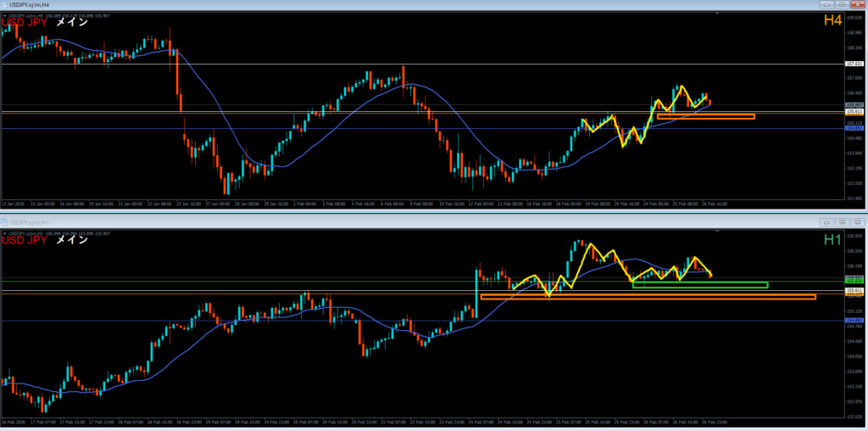868x431 pixels.
Task: Click the 157.631 price label on H4 axis
Action: tap(854, 64)
